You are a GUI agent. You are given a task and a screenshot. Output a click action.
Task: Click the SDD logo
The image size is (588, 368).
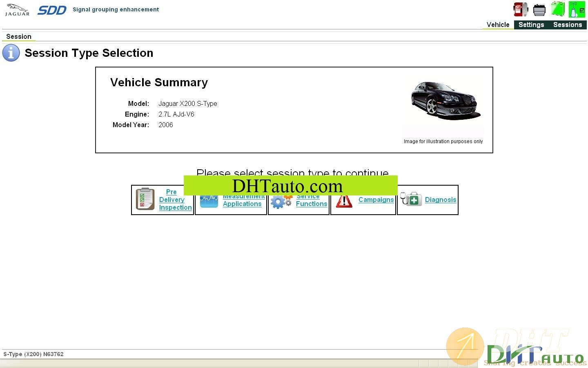(52, 10)
